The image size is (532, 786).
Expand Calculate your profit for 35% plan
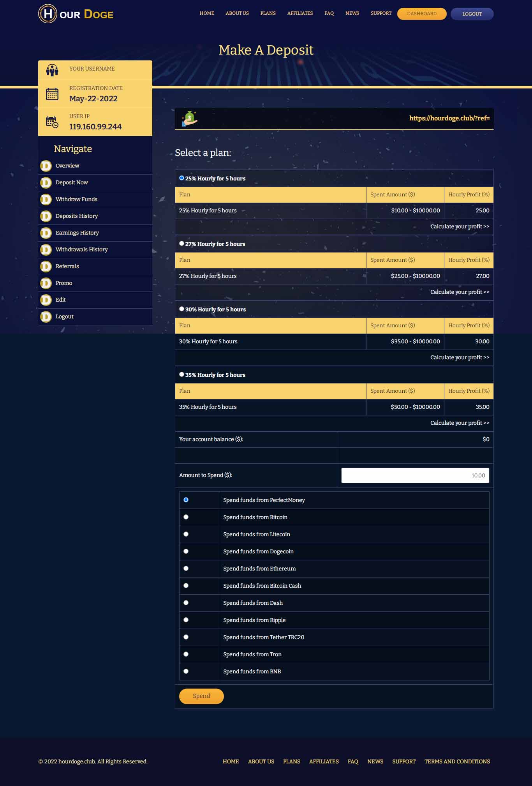[460, 423]
